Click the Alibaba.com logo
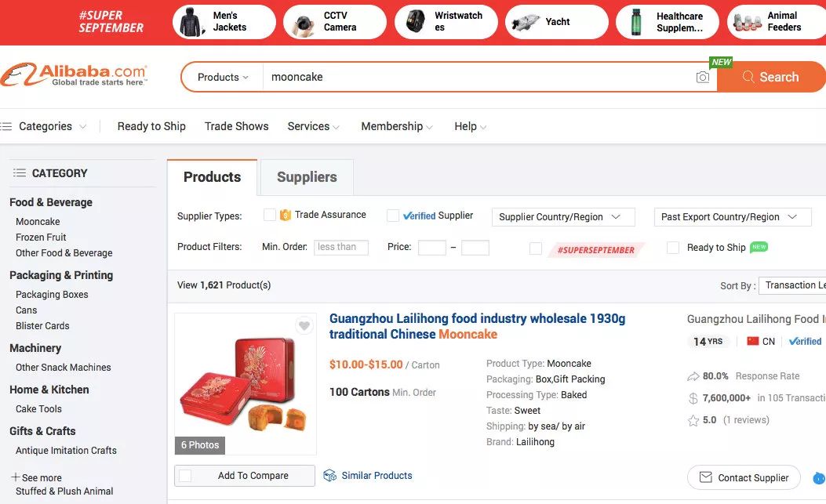Viewport: 826px width, 504px height. click(75, 76)
